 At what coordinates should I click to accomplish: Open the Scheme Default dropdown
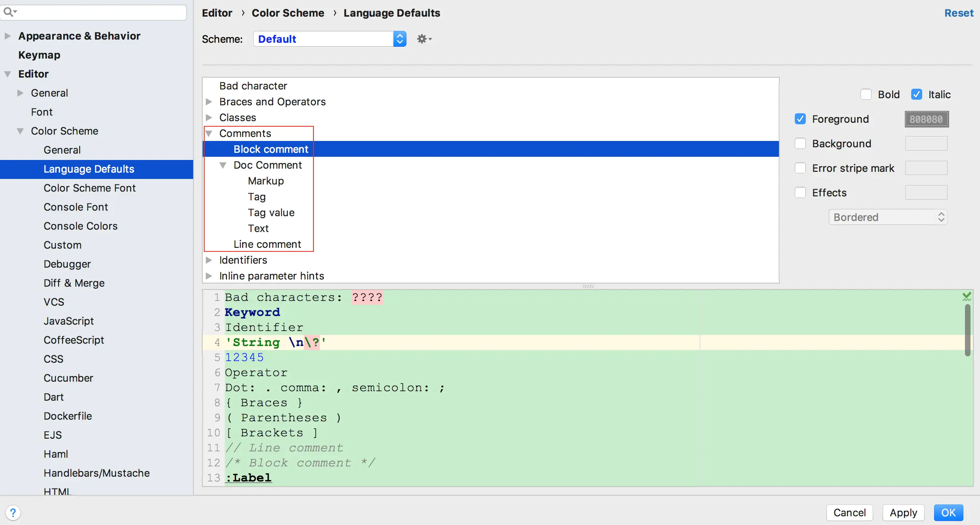coord(329,39)
